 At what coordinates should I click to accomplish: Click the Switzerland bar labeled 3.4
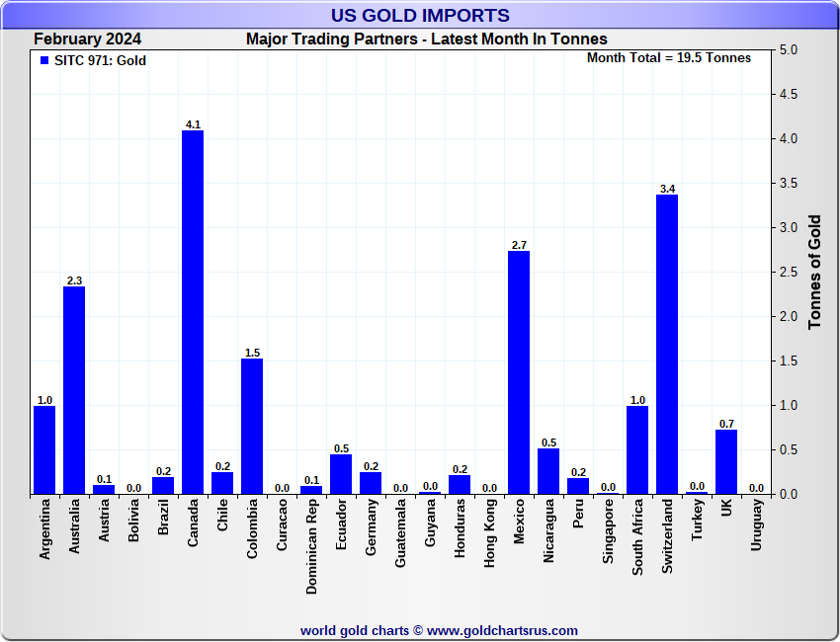pos(667,345)
